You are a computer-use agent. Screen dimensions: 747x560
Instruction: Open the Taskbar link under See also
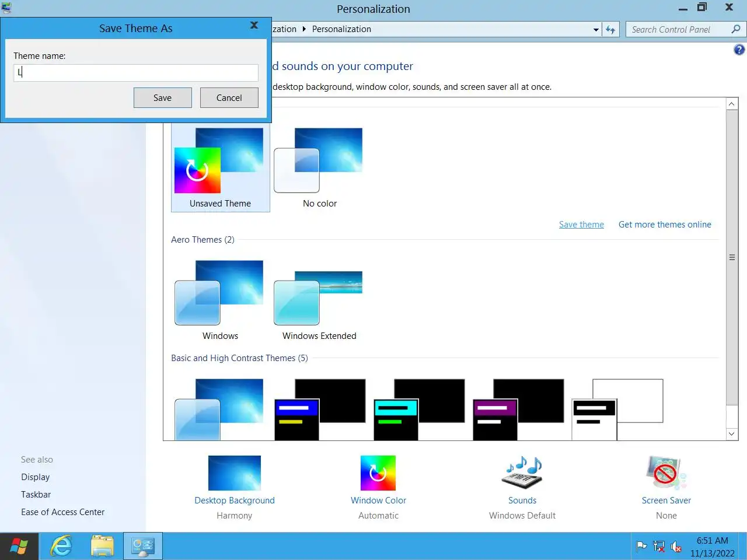(x=36, y=495)
